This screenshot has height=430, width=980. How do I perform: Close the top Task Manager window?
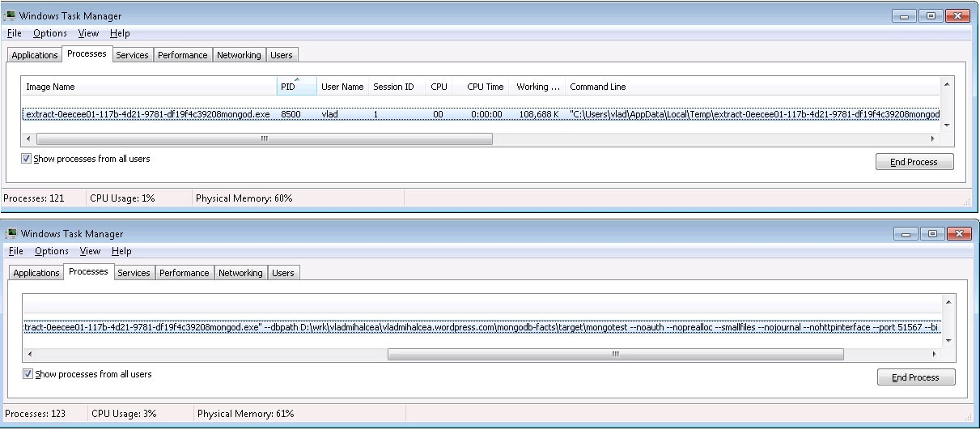pos(957,15)
